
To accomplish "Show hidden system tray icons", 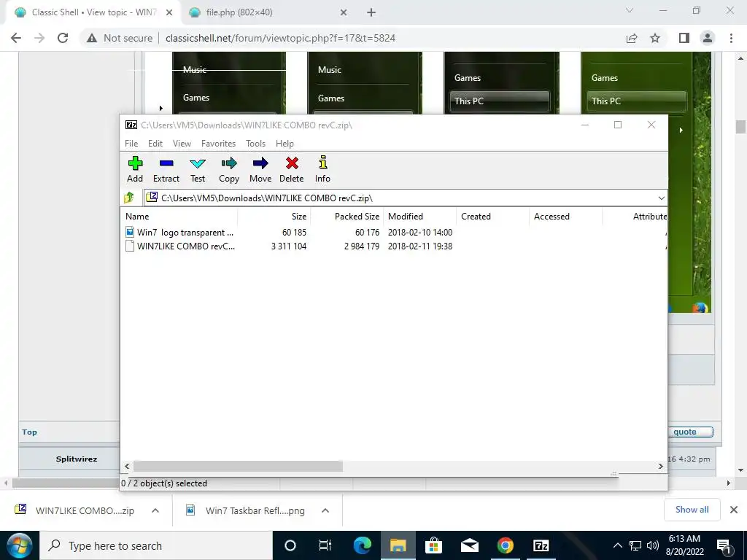I will tap(617, 545).
